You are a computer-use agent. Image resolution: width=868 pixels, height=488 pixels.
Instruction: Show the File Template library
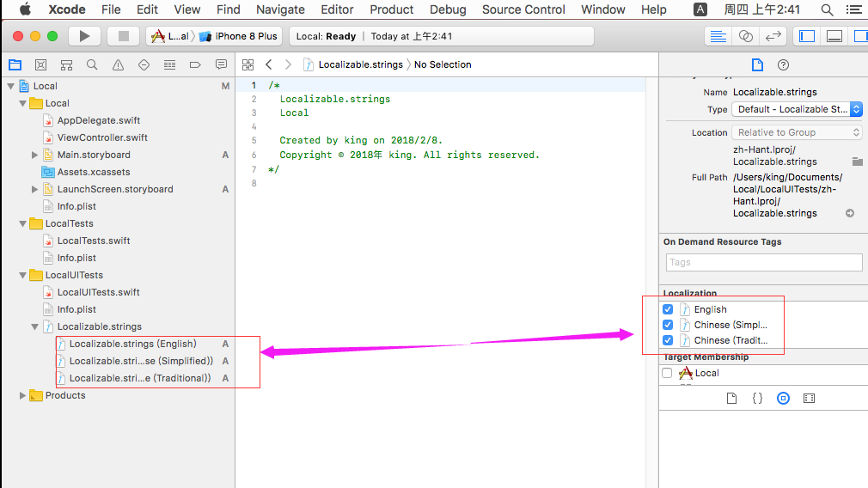coord(731,399)
